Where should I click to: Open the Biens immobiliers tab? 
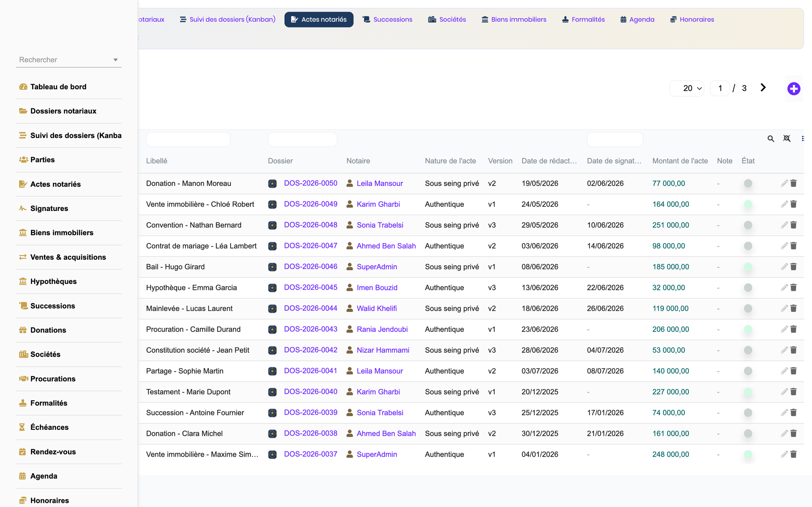click(514, 20)
